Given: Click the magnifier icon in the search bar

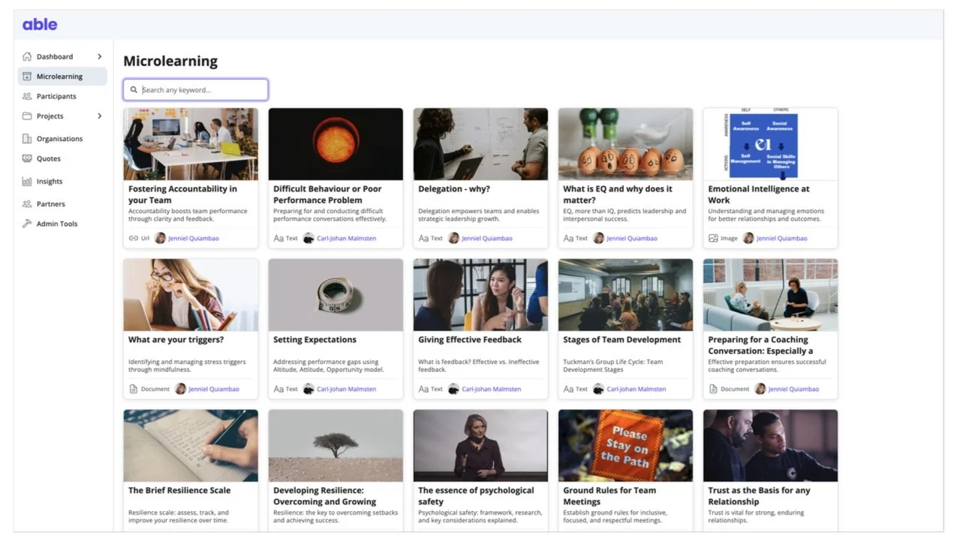Looking at the screenshot, I should click(134, 89).
